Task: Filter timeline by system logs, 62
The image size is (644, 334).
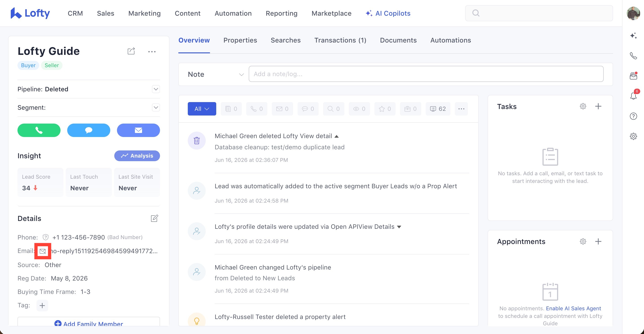Action: 438,109
